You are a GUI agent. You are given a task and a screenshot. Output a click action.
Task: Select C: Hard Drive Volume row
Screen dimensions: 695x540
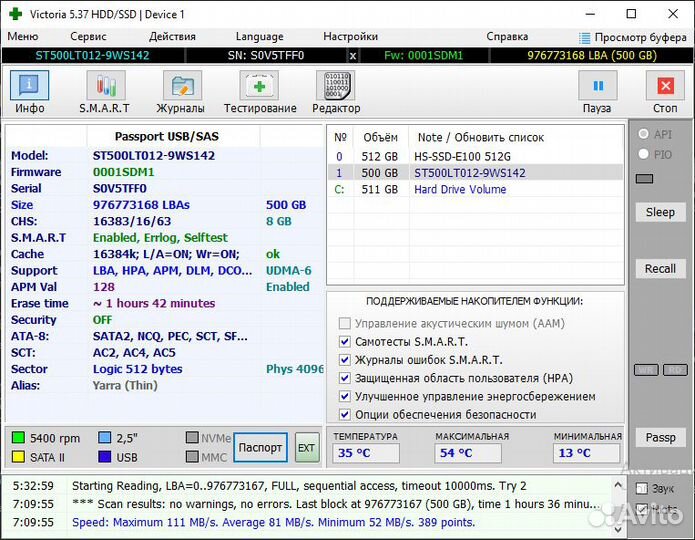[475, 189]
